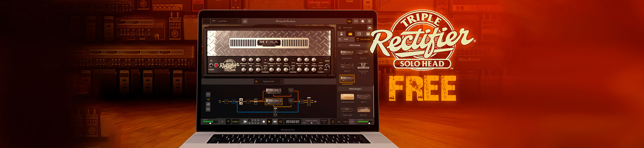Toggle the amp ON standby switch
644x148 pixels.
(x=211, y=65)
